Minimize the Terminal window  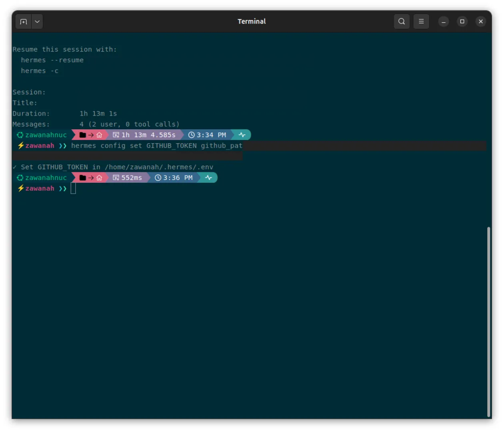pyautogui.click(x=444, y=22)
